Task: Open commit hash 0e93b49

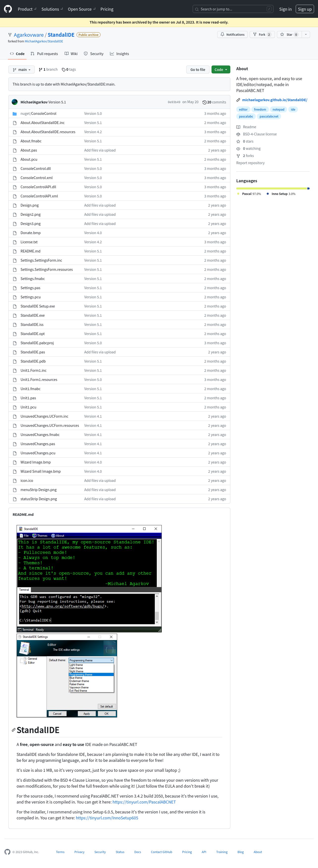Action: (x=174, y=102)
